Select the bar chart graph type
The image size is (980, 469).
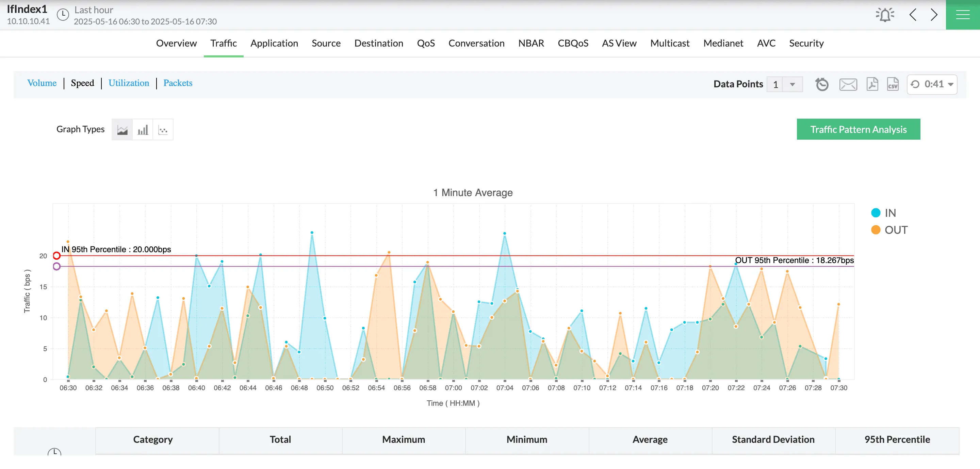(143, 129)
